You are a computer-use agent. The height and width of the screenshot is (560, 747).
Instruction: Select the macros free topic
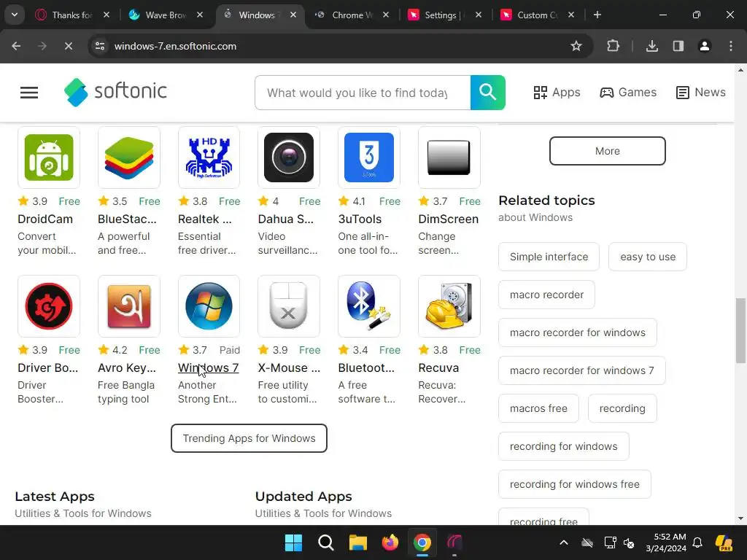point(538,408)
